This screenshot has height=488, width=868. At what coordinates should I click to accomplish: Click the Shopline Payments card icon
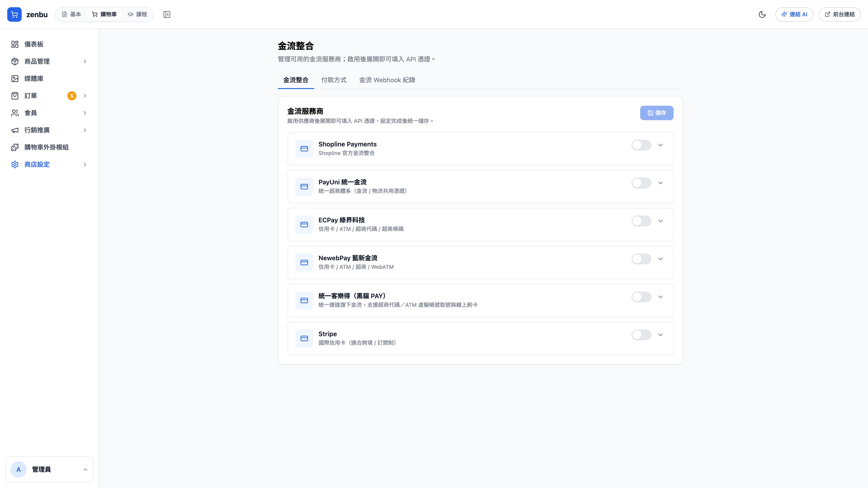pyautogui.click(x=304, y=148)
